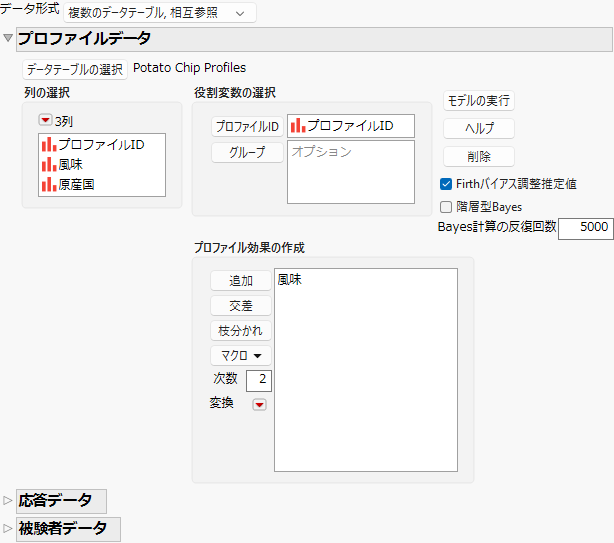The width and height of the screenshot is (614, 543).
Task: Collapse the プロファイルデータ section
Action: click(7, 38)
